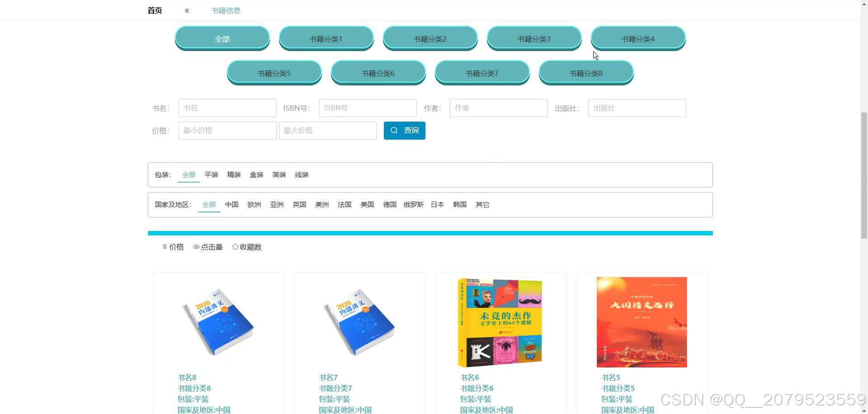
Task: Click the 书名8 book cover thumbnail
Action: pos(218,322)
